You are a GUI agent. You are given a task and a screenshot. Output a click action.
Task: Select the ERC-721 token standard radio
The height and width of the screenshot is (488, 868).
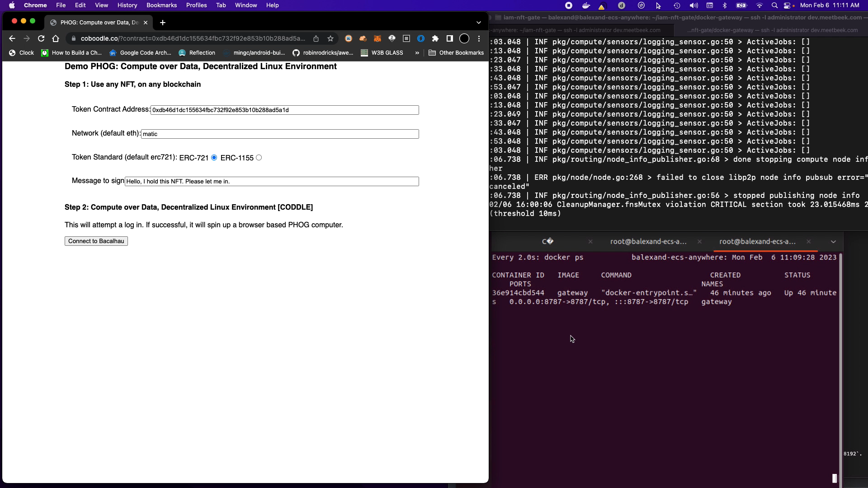click(214, 158)
